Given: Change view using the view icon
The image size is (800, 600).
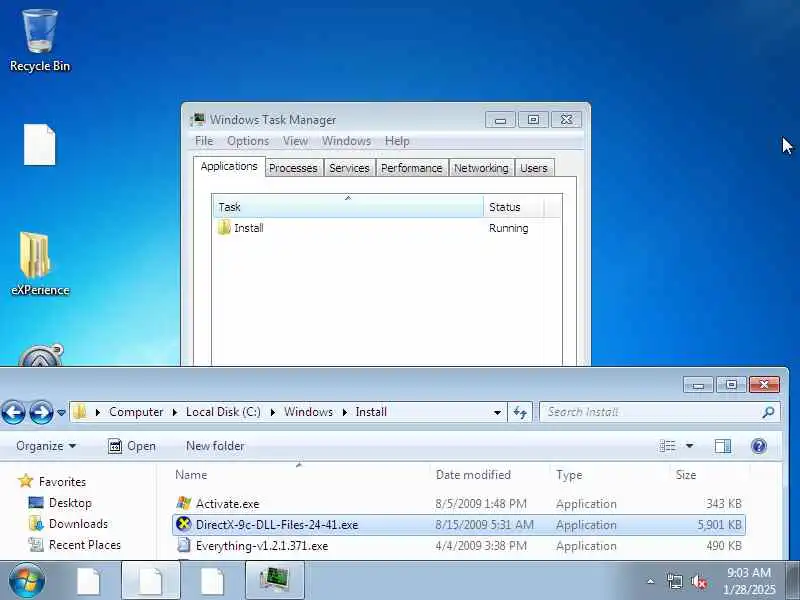Looking at the screenshot, I should point(667,446).
